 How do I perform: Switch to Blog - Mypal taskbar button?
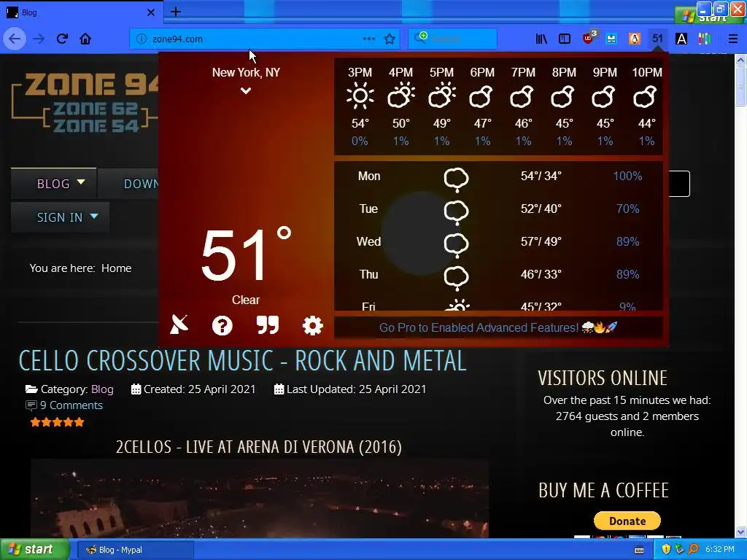pyautogui.click(x=135, y=550)
